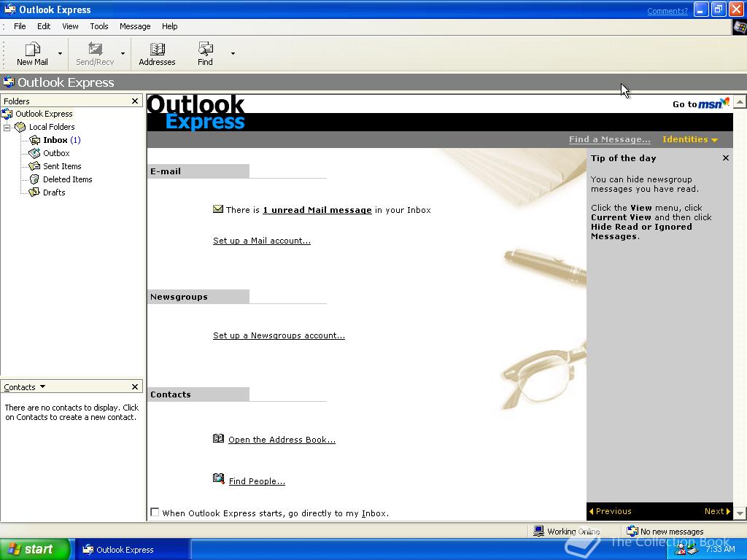Open the Message menu
The image size is (747, 560).
pos(135,26)
